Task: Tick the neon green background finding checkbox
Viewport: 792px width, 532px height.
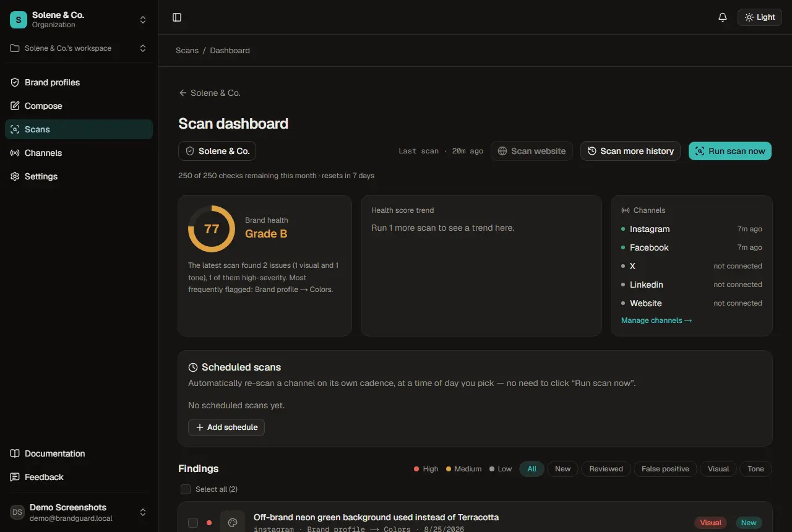Action: (x=193, y=523)
